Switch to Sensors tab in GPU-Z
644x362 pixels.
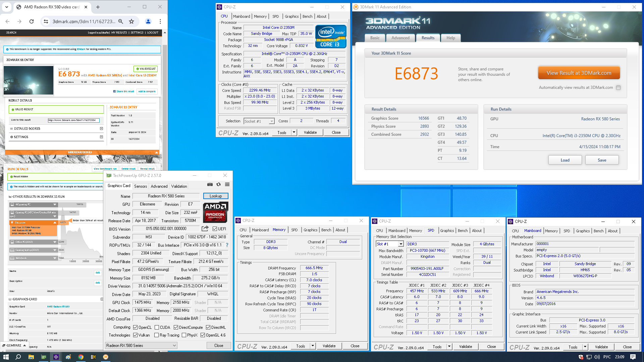(x=141, y=186)
